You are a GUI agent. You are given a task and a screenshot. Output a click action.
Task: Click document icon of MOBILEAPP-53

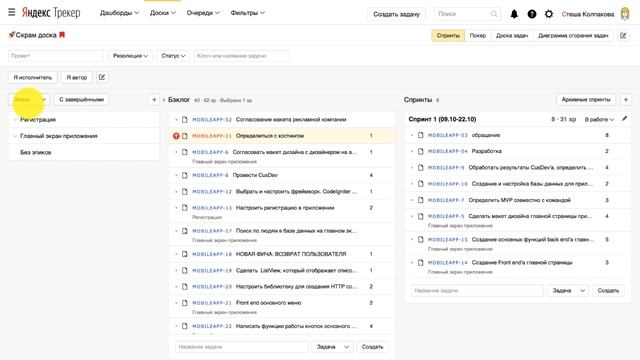coord(421,135)
